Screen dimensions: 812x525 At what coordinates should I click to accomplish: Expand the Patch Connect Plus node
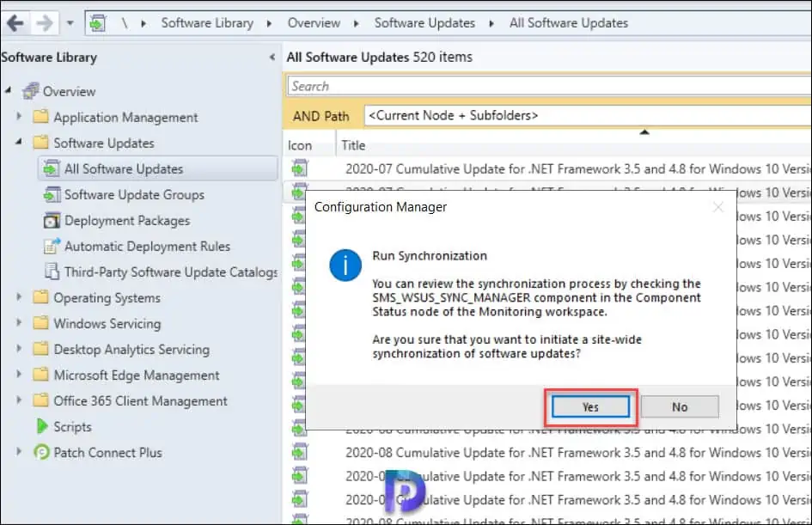pos(19,451)
